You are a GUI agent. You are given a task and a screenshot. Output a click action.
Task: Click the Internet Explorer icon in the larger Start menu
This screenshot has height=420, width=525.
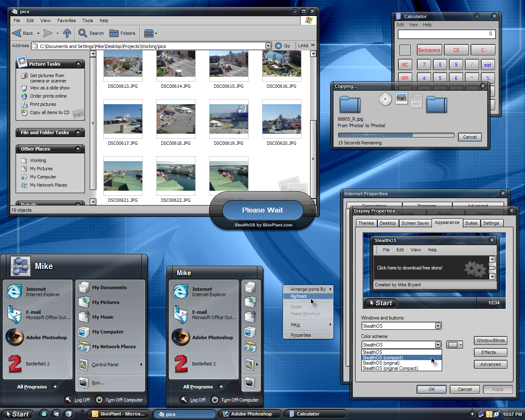pos(14,292)
